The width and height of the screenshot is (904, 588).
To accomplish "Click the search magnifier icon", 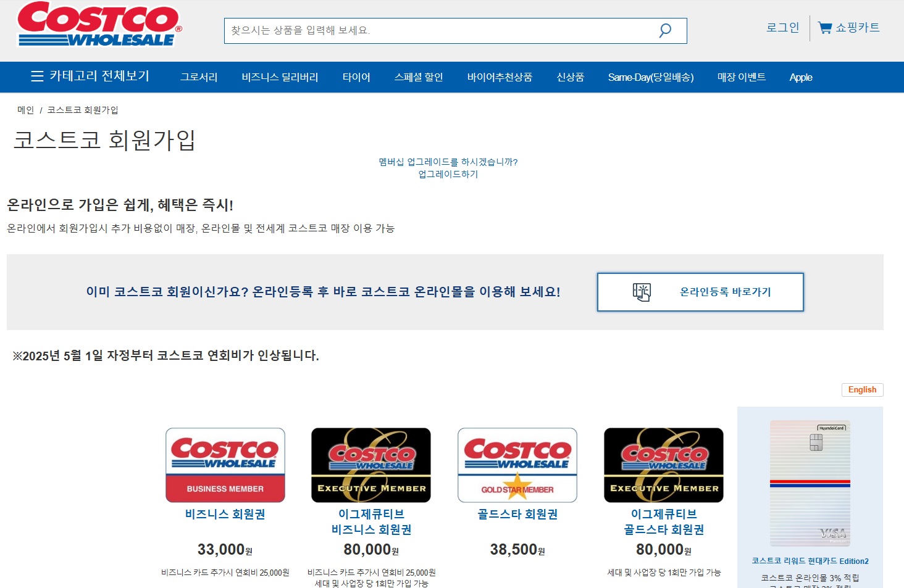I will (665, 30).
